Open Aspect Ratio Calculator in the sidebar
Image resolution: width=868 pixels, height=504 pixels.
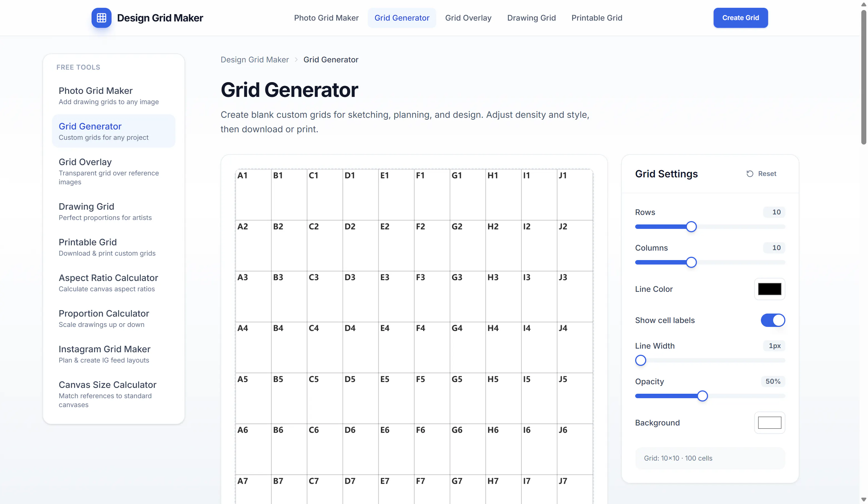click(114, 283)
